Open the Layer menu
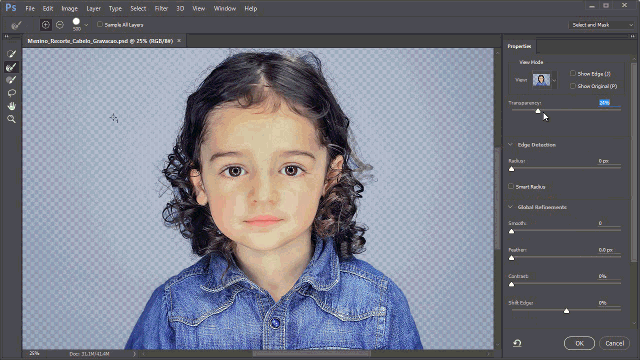This screenshot has height=360, width=640. click(x=93, y=8)
